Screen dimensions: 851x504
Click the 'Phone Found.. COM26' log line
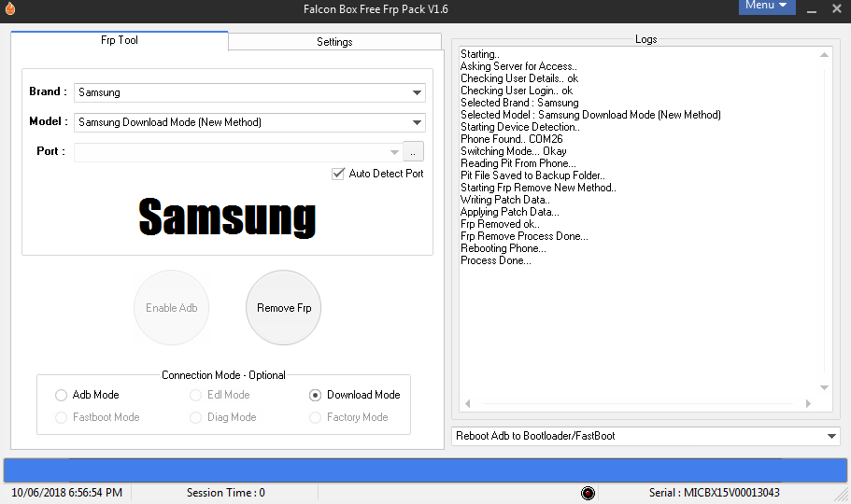click(x=512, y=139)
